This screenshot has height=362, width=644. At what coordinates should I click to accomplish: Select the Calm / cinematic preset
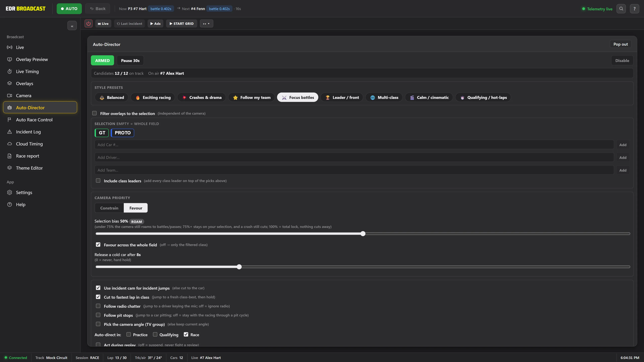429,97
